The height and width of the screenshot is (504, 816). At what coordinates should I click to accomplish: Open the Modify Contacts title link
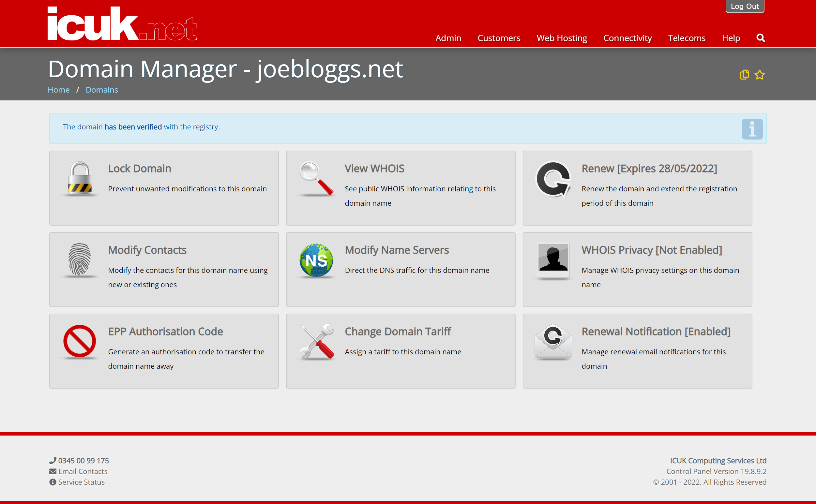pos(147,250)
